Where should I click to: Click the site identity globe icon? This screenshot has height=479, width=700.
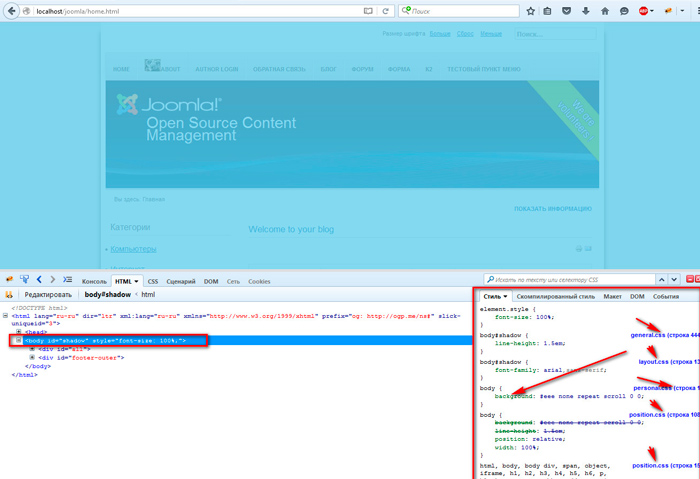click(27, 11)
